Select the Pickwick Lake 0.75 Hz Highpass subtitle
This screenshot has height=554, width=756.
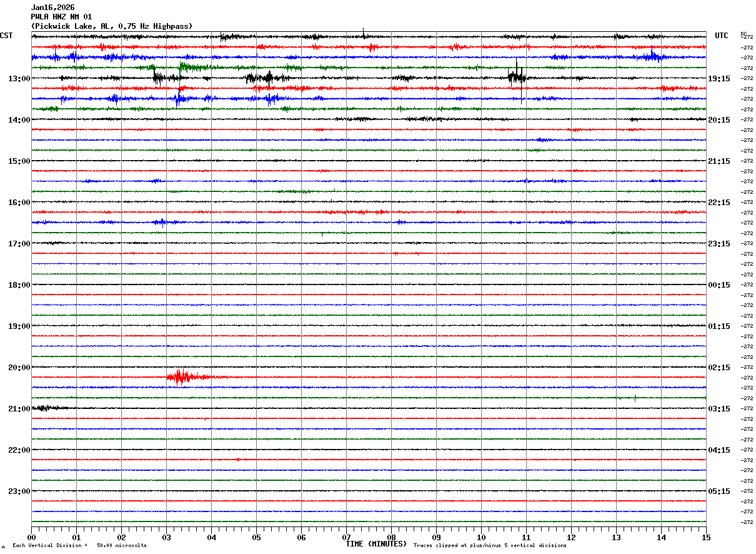[112, 26]
